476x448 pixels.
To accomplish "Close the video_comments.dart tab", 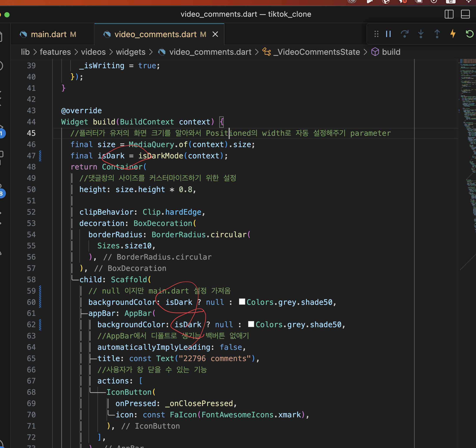I will pos(215,35).
